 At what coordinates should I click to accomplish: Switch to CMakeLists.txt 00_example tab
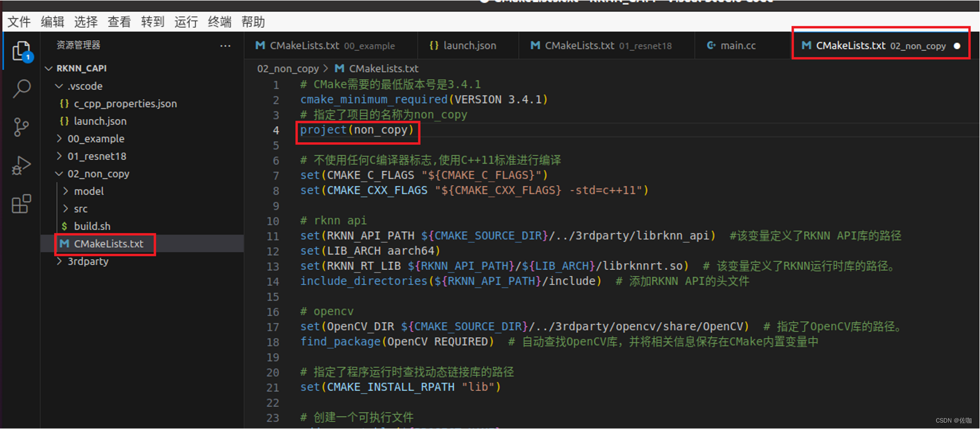[x=331, y=46]
